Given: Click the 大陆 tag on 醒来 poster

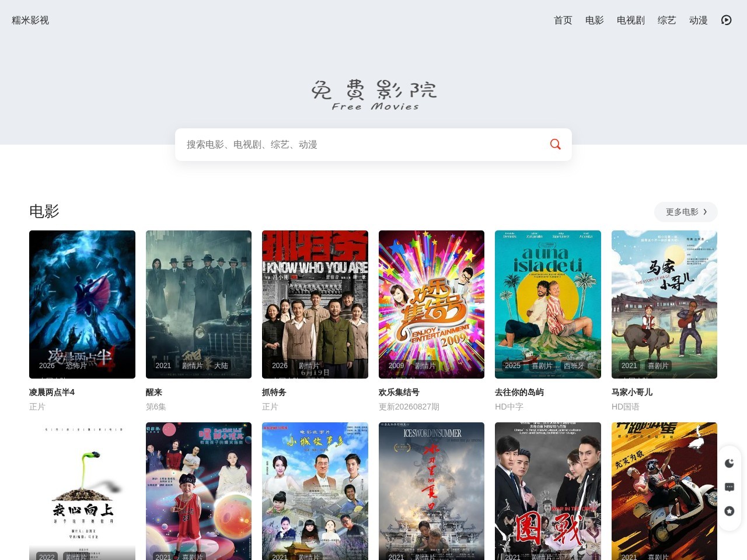Looking at the screenshot, I should click(x=221, y=366).
